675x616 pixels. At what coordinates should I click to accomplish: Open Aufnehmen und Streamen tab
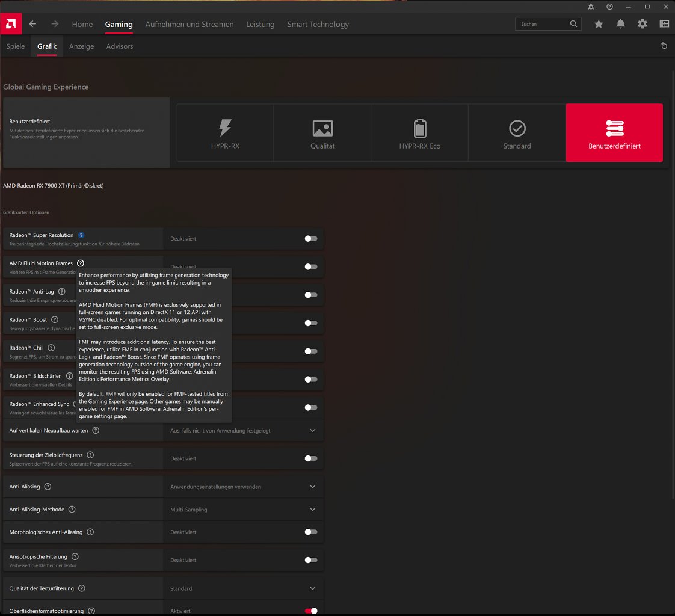click(x=190, y=25)
